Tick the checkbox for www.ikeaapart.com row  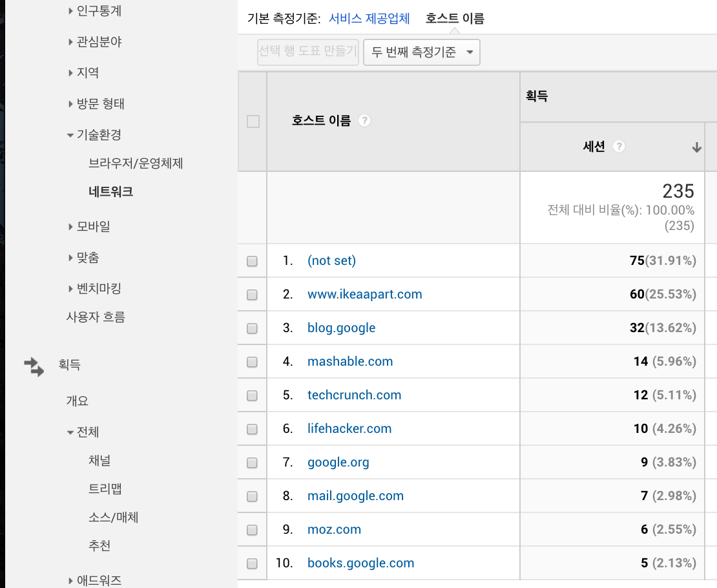coord(252,295)
